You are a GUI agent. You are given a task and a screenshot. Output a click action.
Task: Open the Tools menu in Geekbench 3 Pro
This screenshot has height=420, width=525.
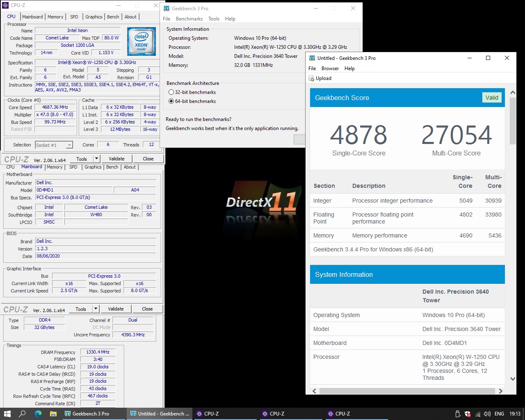[214, 19]
